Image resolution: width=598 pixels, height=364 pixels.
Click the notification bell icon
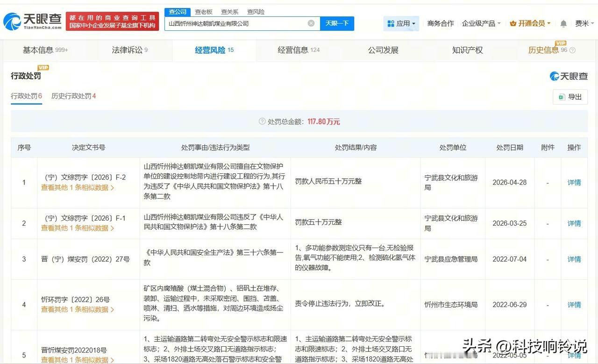pos(563,23)
